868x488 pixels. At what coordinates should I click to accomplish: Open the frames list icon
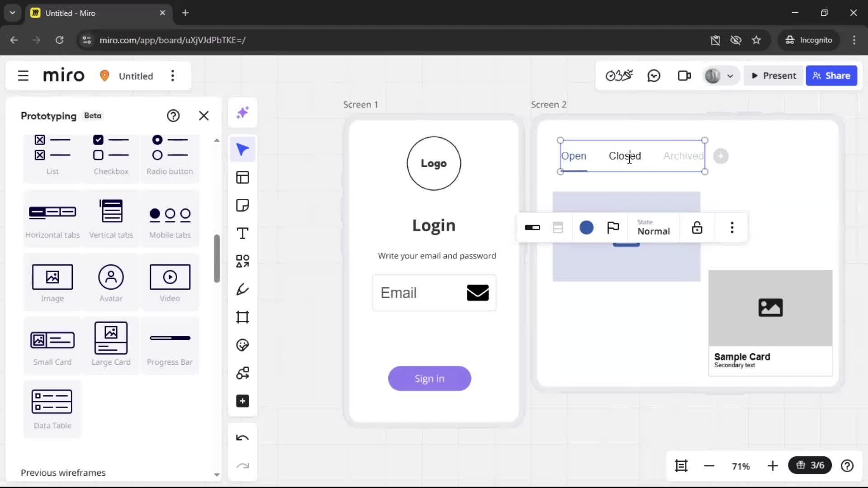[x=681, y=465]
